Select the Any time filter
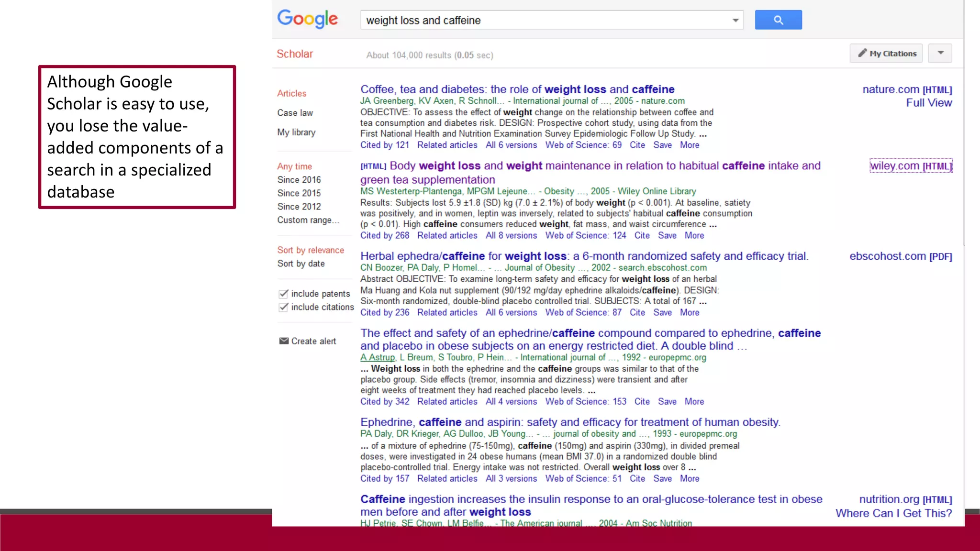980x551 pixels. tap(294, 166)
